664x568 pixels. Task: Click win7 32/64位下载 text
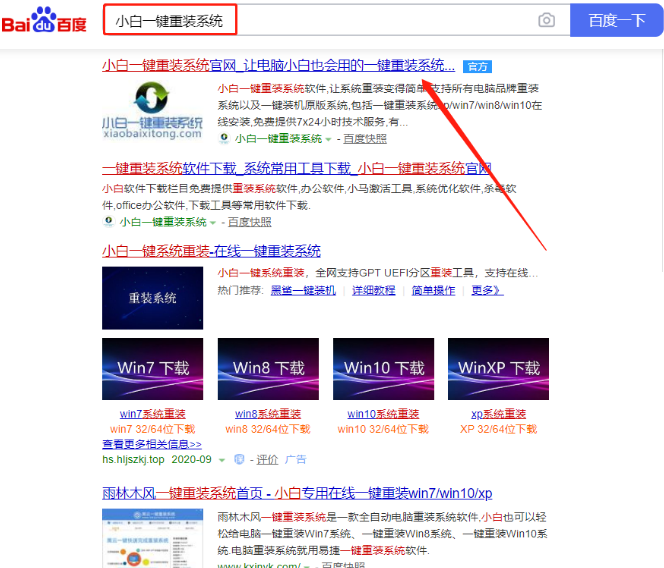click(152, 429)
